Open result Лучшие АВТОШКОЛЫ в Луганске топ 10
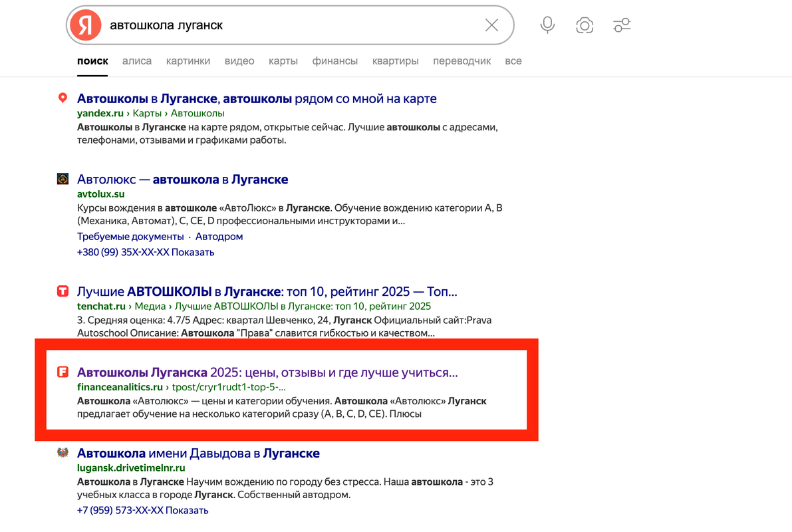 point(267,291)
